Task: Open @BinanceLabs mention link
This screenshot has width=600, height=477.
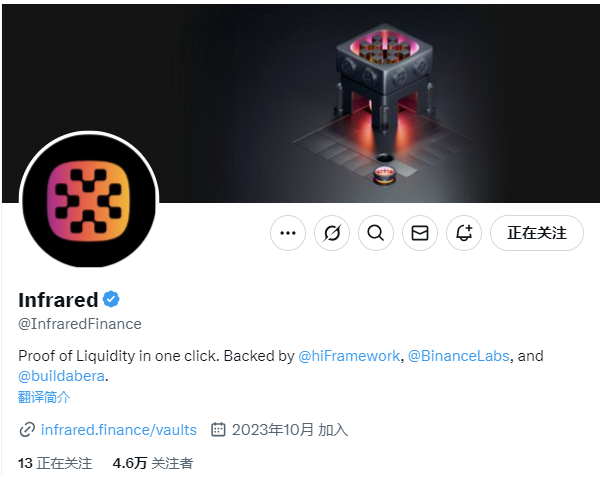Action: [459, 356]
